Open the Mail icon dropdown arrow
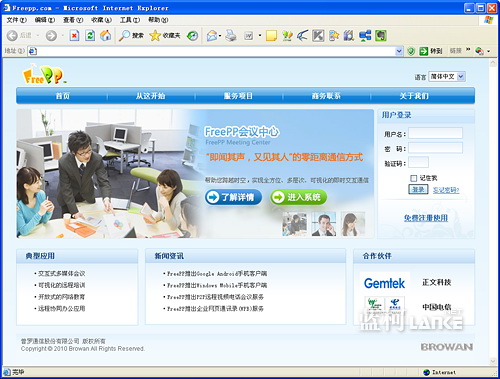The height and width of the screenshot is (379, 500). click(x=220, y=36)
